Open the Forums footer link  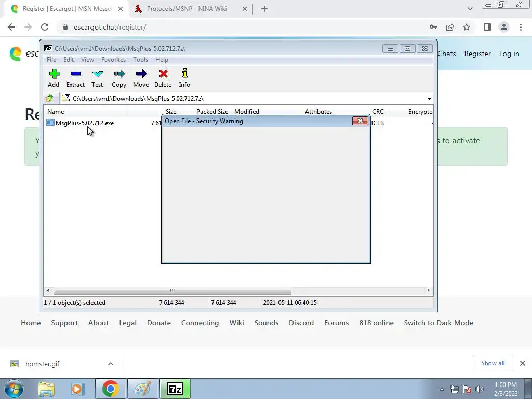[336, 323]
